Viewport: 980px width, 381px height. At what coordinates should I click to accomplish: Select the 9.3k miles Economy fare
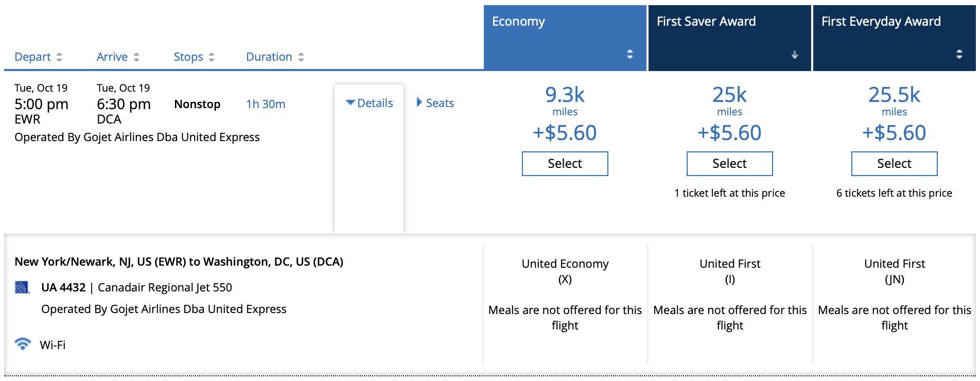pos(565,163)
